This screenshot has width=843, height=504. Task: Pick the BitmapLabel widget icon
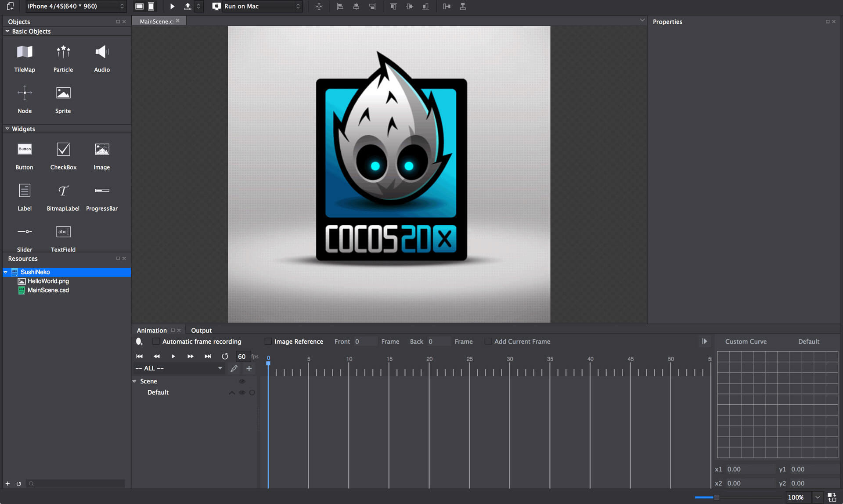click(63, 191)
